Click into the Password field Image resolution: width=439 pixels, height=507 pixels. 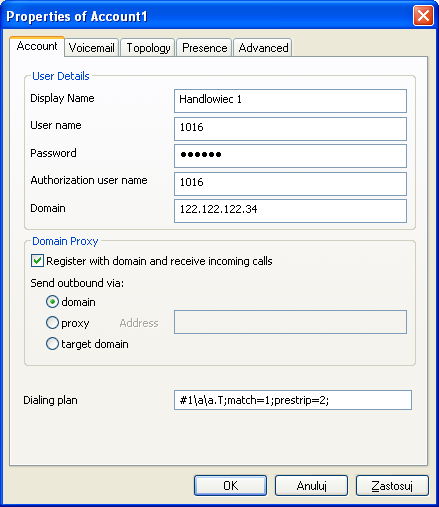coord(290,156)
